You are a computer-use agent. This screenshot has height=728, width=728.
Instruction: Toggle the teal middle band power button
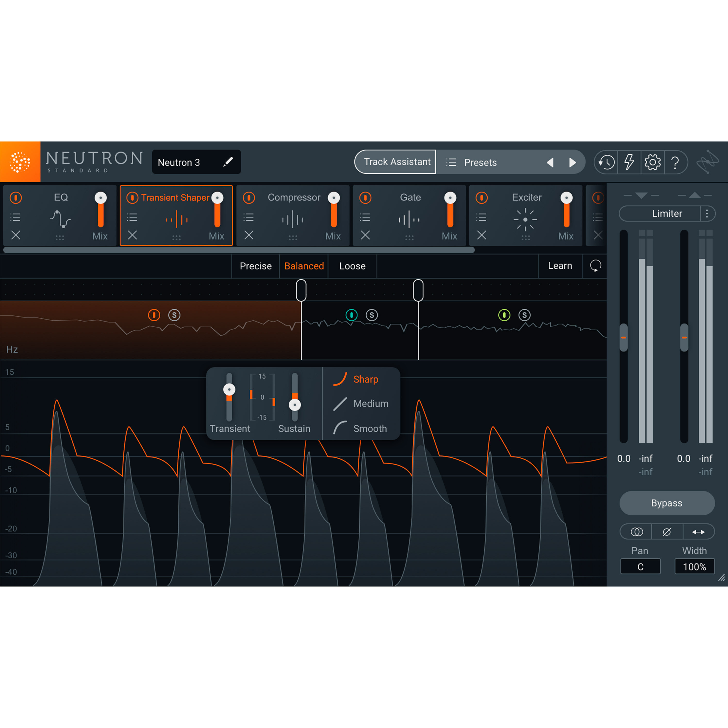click(352, 315)
